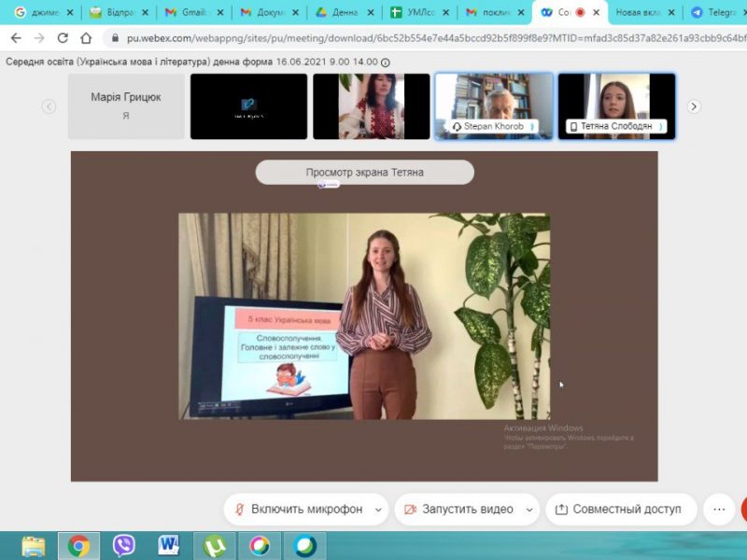The width and height of the screenshot is (747, 560).
Task: Open Word from the taskbar
Action: coord(169,545)
